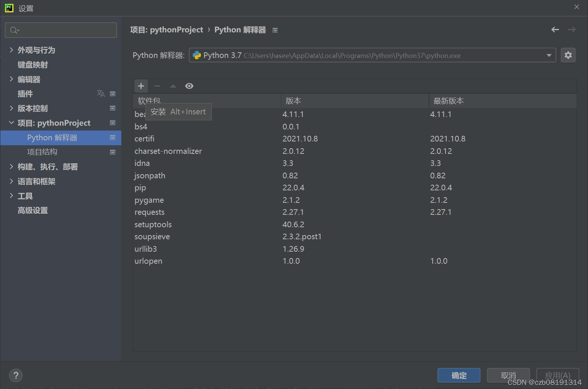Image resolution: width=588 pixels, height=389 pixels.
Task: Click the 确定 button
Action: tap(459, 375)
